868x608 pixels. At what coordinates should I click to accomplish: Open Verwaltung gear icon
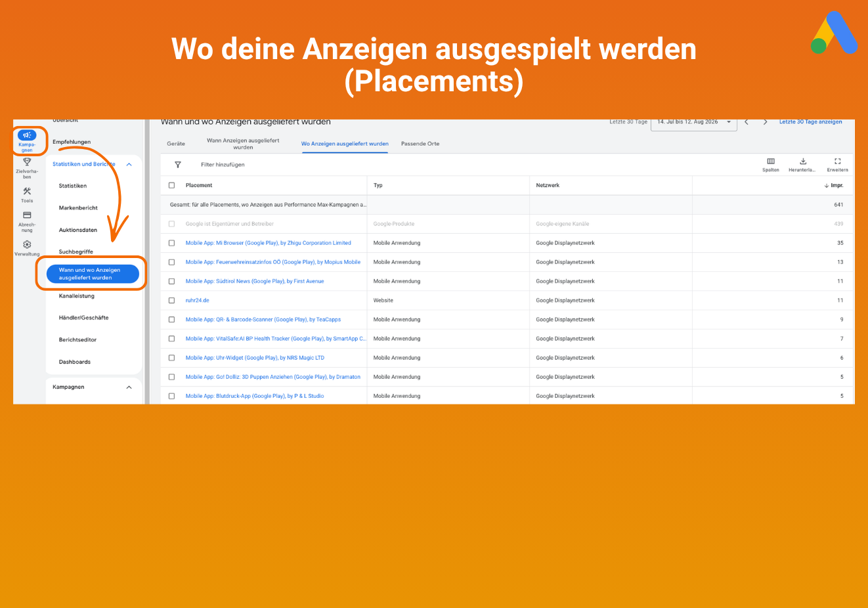point(27,245)
